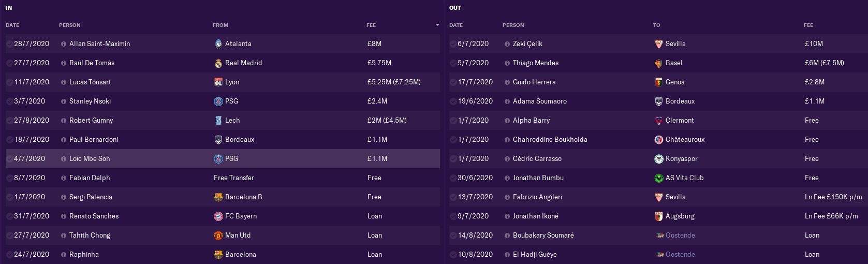868x264 pixels.
Task: Open Oostende link for Boubakary Soumaré
Action: 680,236
